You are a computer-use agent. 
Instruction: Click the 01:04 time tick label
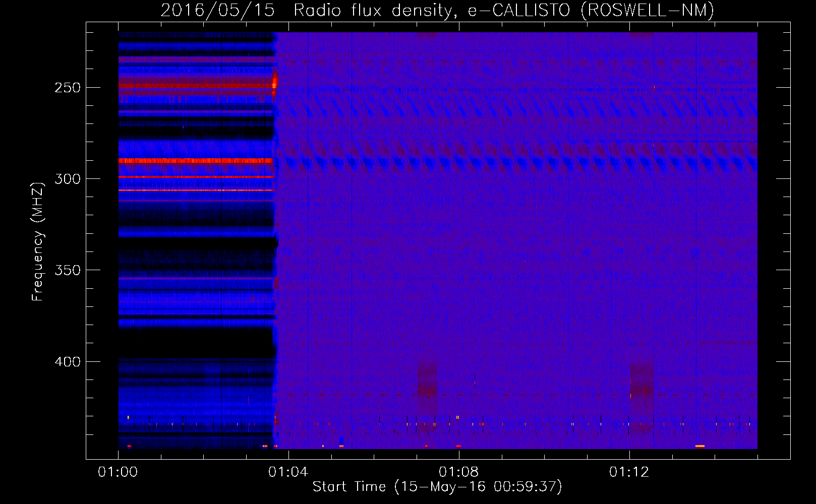(x=288, y=472)
